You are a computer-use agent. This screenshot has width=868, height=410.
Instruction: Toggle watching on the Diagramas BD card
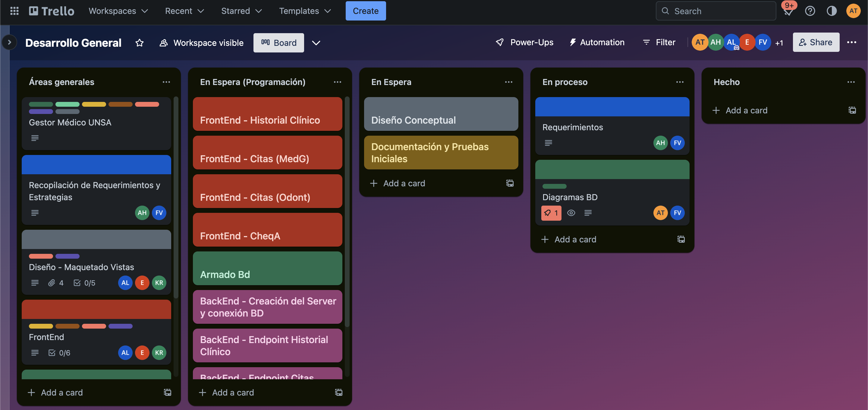[x=571, y=213]
